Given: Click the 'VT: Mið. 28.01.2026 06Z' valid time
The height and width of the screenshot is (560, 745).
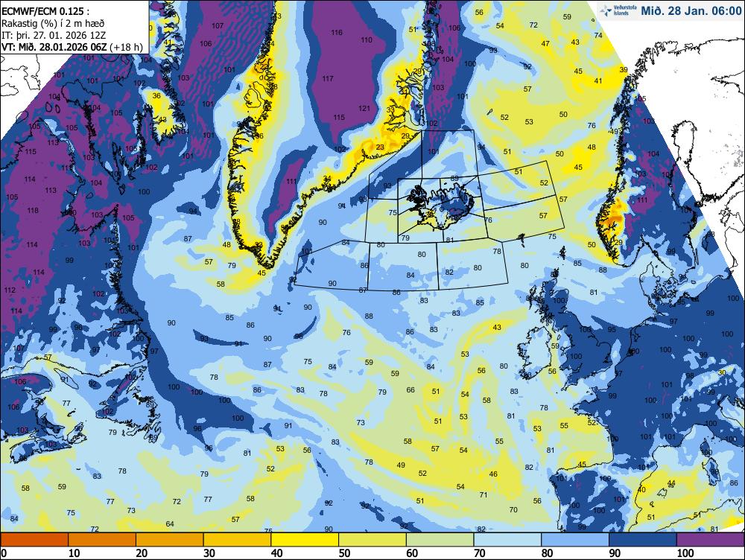Looking at the screenshot, I should pos(54,47).
